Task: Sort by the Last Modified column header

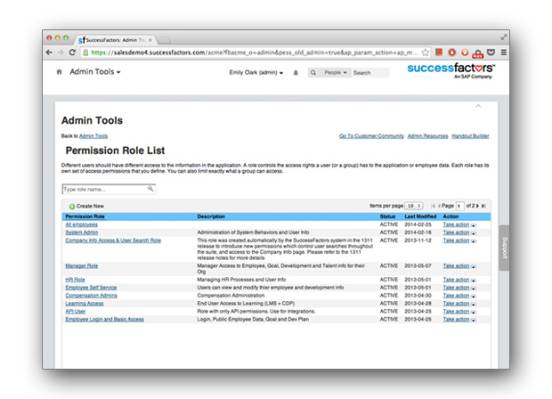Action: [x=420, y=217]
